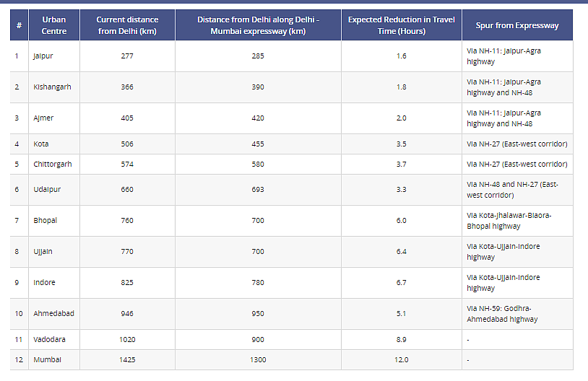588x381 pixels.
Task: Click Kota's 'Via NH-27 (East-west corridor)' cell
Action: [x=516, y=144]
